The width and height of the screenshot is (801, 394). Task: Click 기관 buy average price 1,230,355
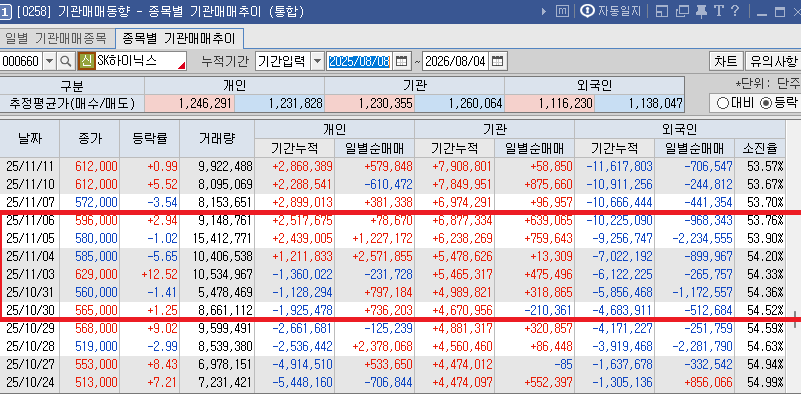point(369,104)
